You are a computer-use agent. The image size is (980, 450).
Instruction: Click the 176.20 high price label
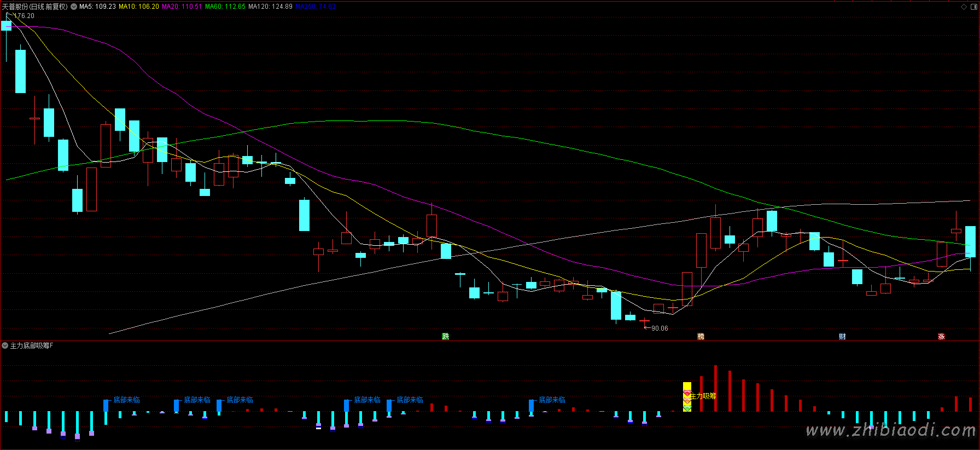pyautogui.click(x=24, y=16)
